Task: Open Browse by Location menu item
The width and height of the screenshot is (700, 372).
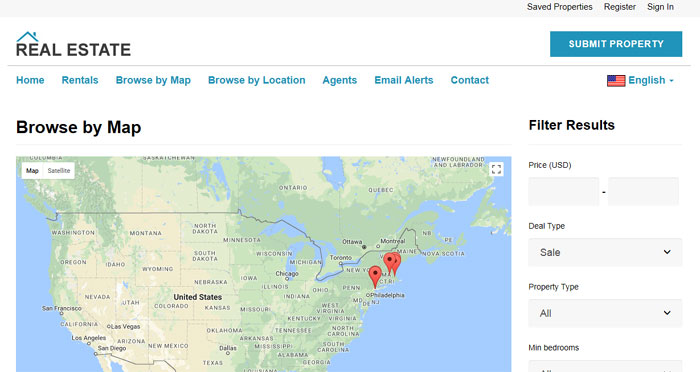Action: coord(257,80)
